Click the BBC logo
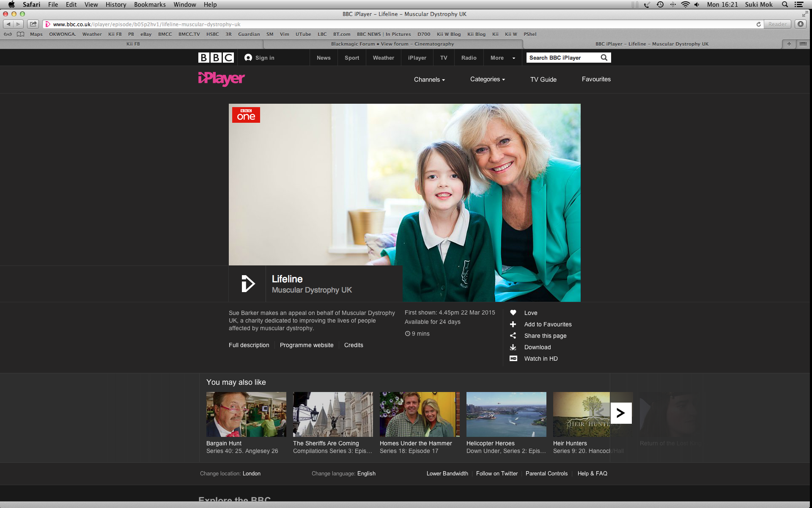 coord(216,58)
